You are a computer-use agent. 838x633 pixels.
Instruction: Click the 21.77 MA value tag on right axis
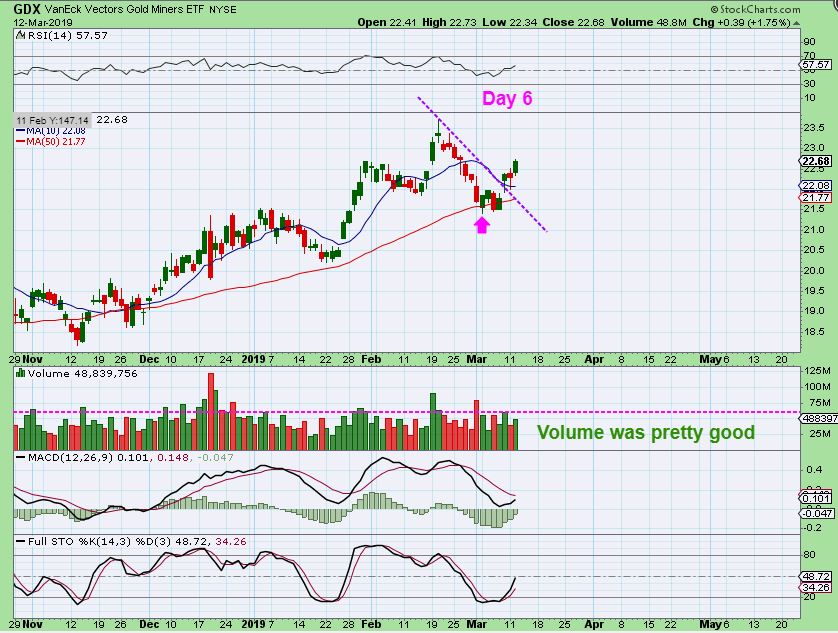816,197
